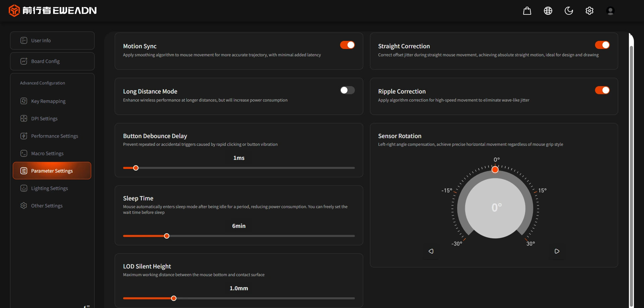Click the Button Debounce Delay slider handle

click(136, 168)
